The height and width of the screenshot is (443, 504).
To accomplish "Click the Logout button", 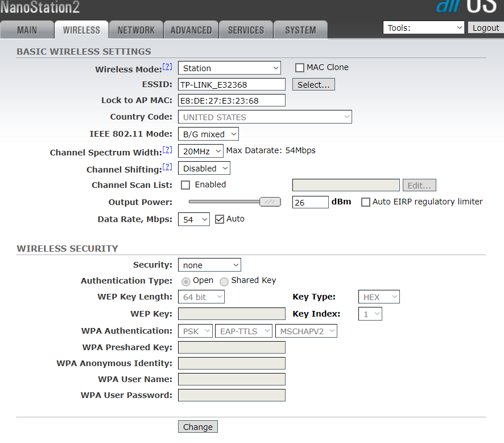I will 486,28.
